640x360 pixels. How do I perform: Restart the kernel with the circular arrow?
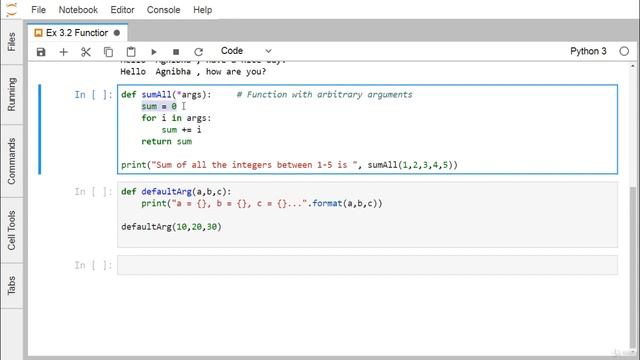(x=198, y=52)
